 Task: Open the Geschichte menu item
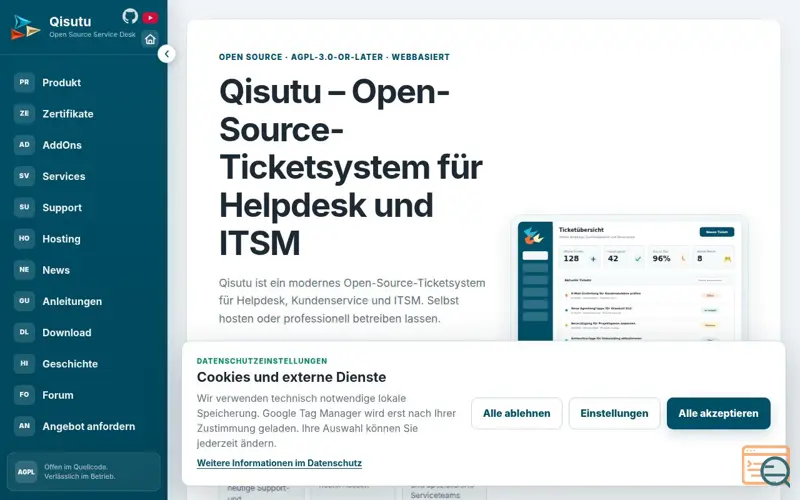[x=84, y=364]
